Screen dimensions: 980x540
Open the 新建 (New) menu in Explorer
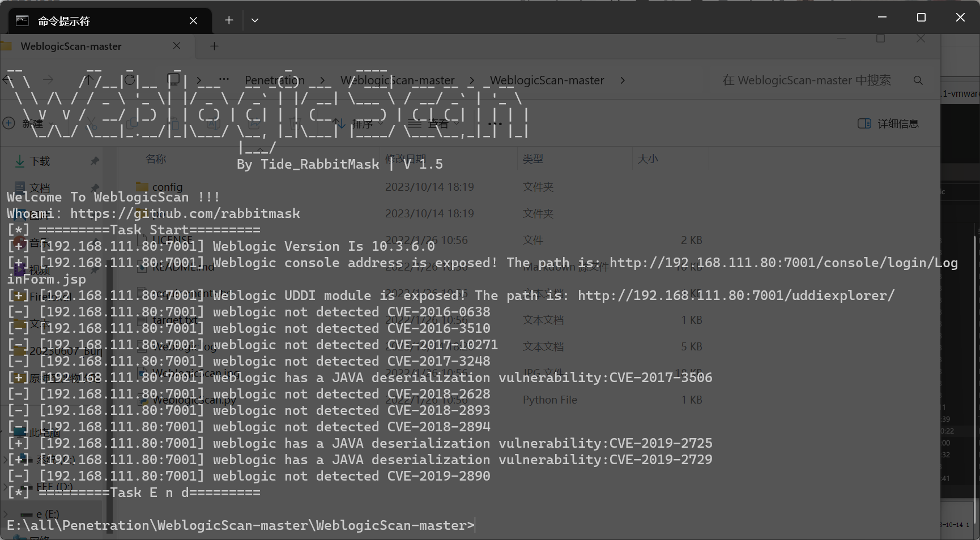[x=28, y=123]
